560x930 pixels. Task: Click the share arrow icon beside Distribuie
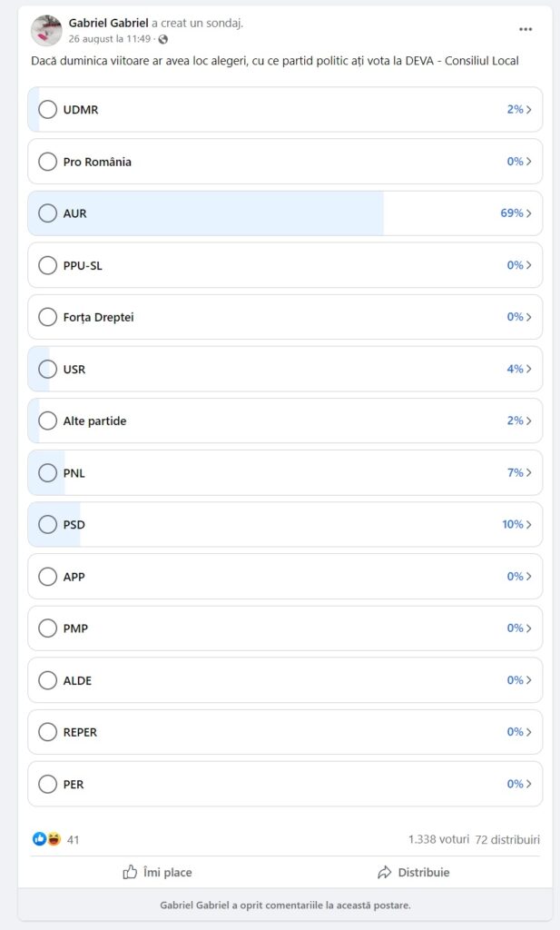click(385, 872)
